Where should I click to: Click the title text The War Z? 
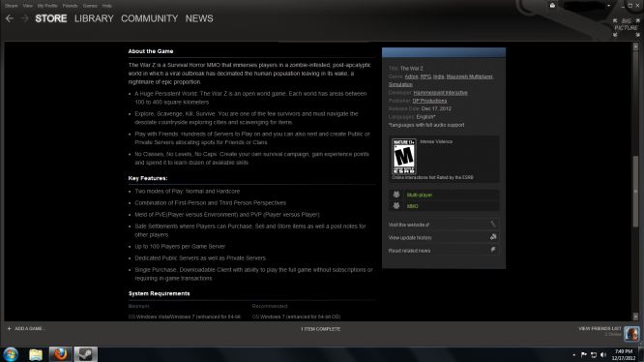412,69
